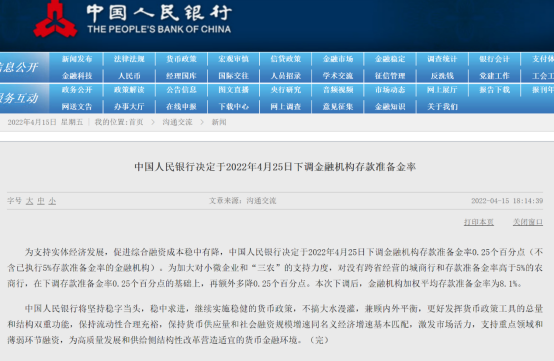Open the 新闻发布 menu item
554x361 pixels.
(77, 59)
